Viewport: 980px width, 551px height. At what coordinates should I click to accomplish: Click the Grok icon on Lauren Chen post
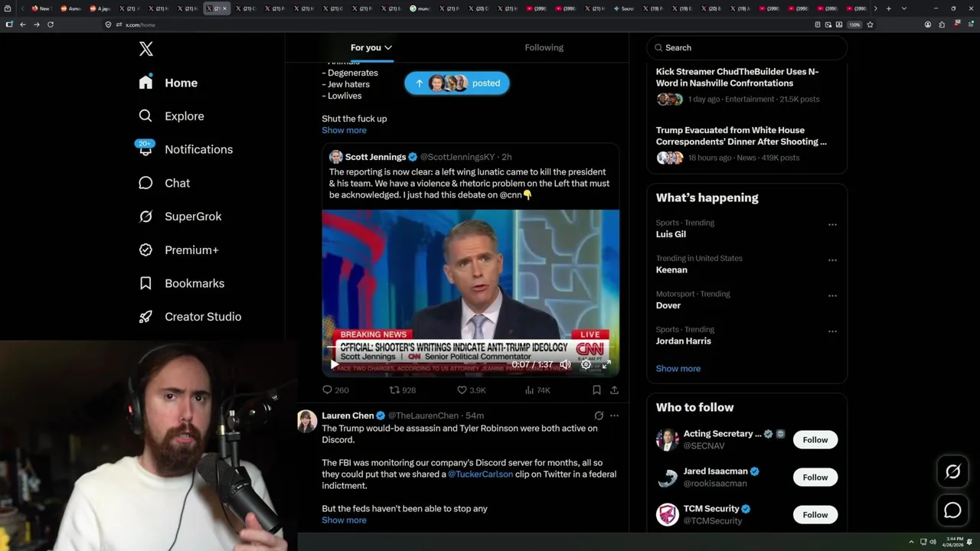pos(599,416)
